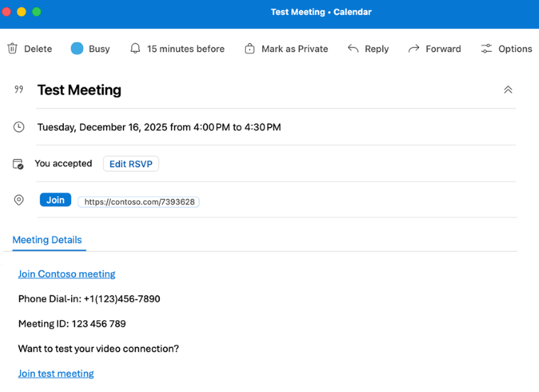Join the meeting with Join button
This screenshot has height=392, width=539.
pos(55,200)
